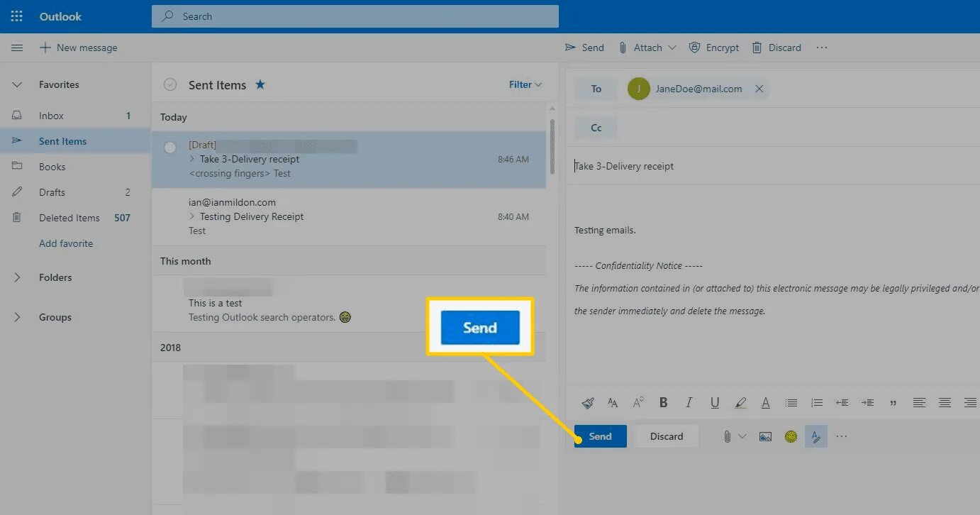The image size is (980, 515).
Task: Open more options ellipsis in bottom compose bar
Action: [x=842, y=436]
